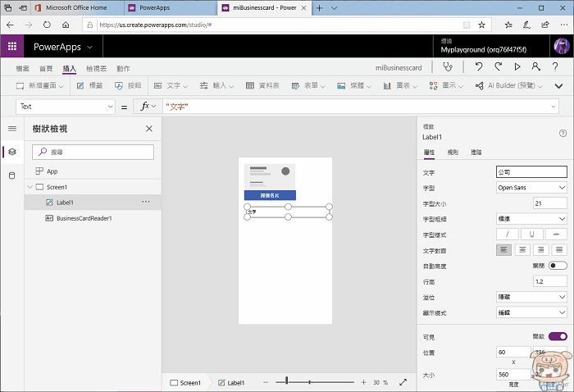Image resolution: width=574 pixels, height=392 pixels.
Task: Open the data sources sidebar icon
Action: pos(11,175)
